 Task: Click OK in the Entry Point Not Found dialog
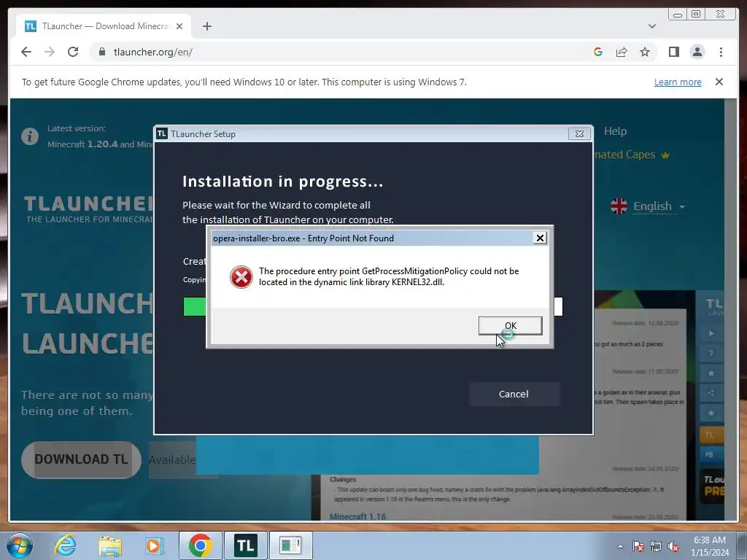click(510, 326)
